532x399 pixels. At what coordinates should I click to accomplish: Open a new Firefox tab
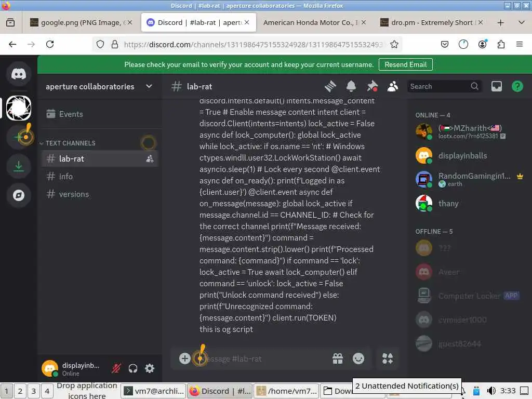tap(500, 23)
